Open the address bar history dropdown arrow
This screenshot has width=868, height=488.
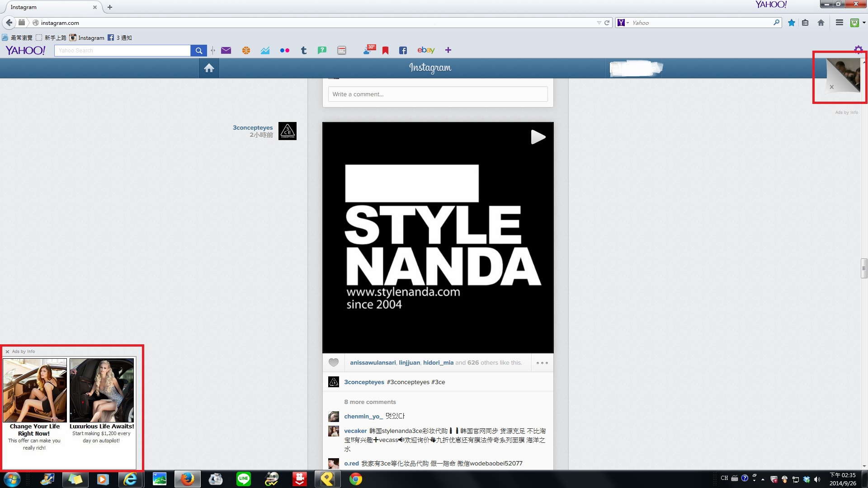click(x=599, y=23)
